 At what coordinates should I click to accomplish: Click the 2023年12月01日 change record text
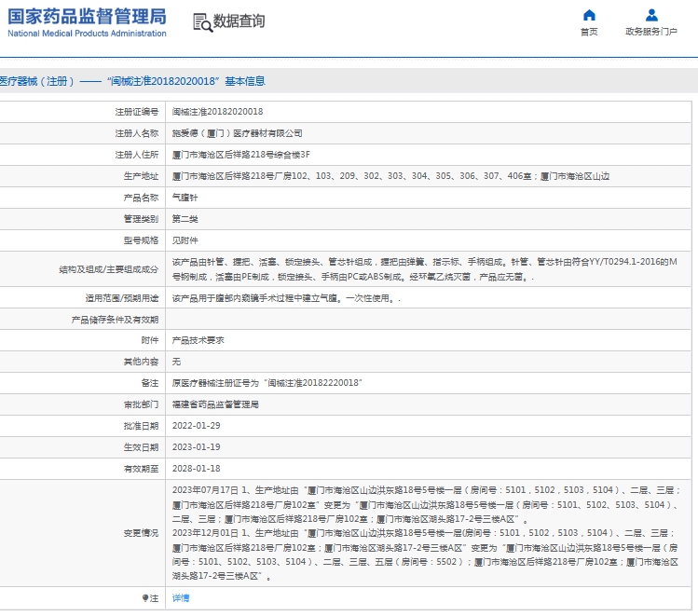[426, 554]
